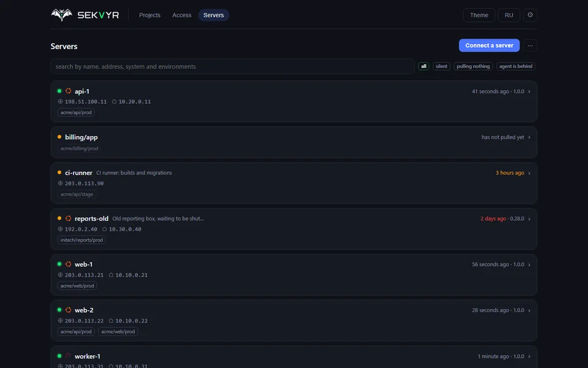Image resolution: width=588 pixels, height=368 pixels.
Task: Click the Ubuntu icon beside api-1
Action: click(x=68, y=91)
